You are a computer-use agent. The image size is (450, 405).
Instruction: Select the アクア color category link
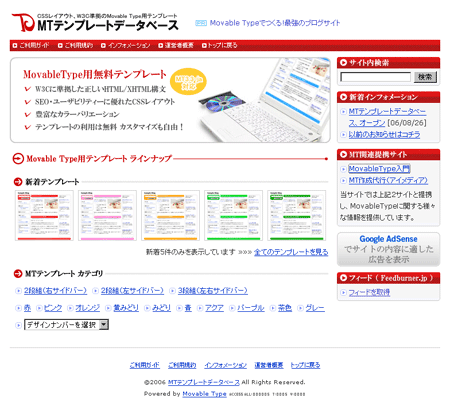coord(214,308)
